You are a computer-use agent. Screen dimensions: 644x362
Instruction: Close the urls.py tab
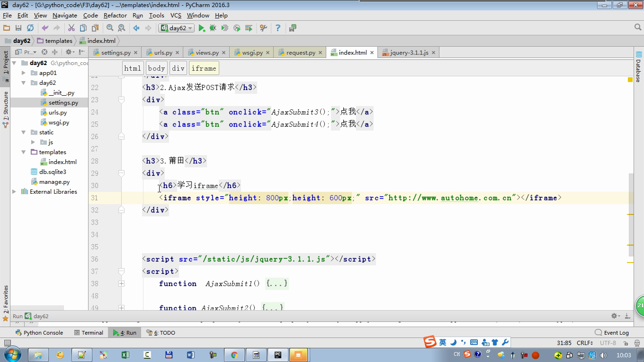[177, 53]
